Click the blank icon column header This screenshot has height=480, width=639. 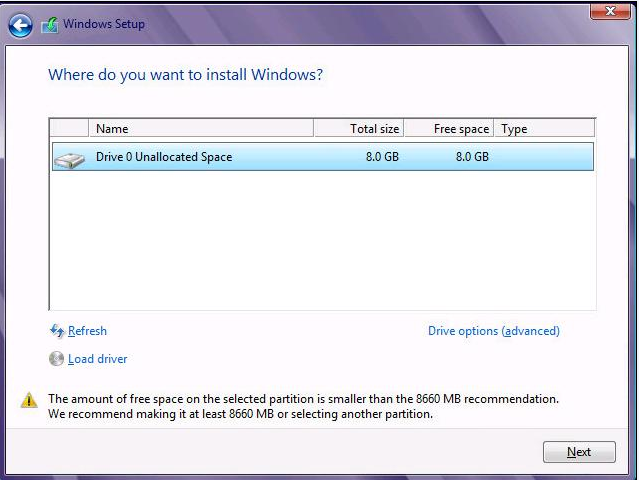coord(69,129)
